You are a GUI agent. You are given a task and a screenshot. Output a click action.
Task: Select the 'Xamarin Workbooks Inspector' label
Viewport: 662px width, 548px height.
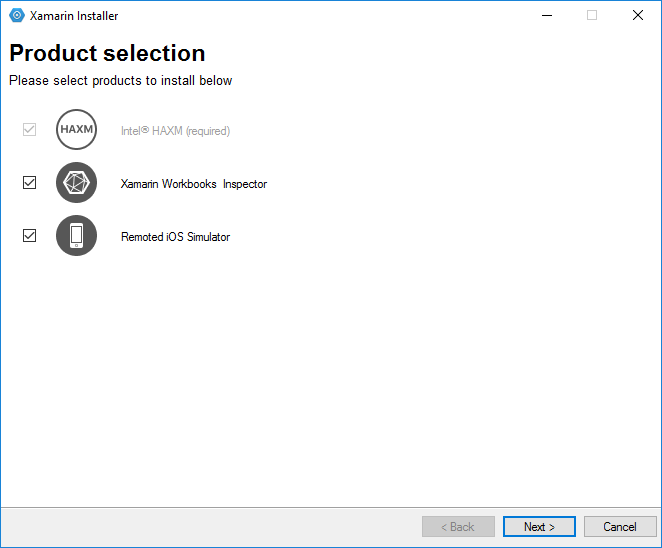[x=194, y=184]
